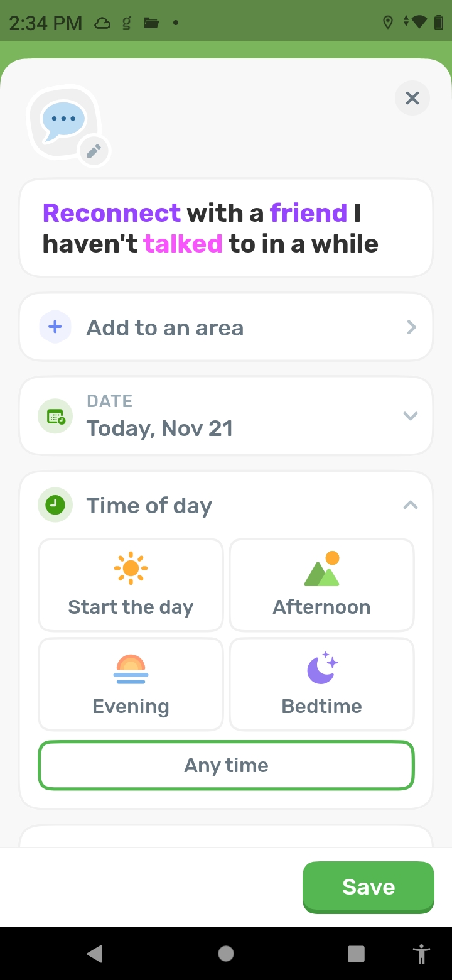Choose the Bedtime time slot
Viewport: 452px width, 980px height.
tap(321, 684)
